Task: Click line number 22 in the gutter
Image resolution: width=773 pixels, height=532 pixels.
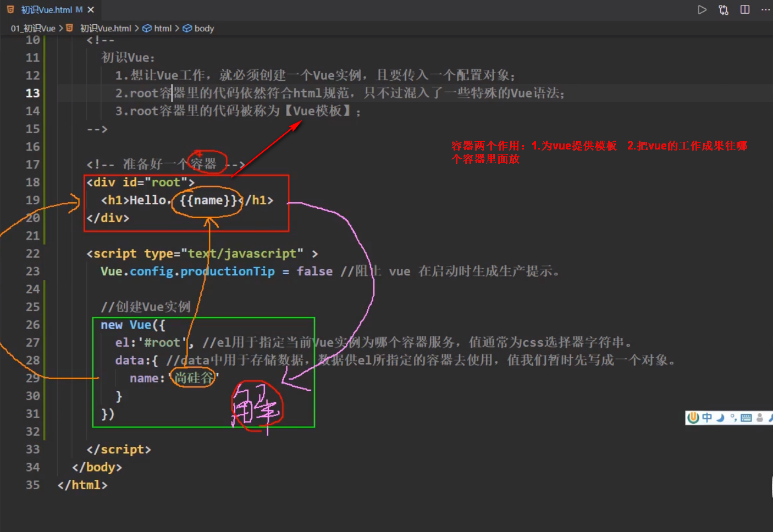Action: [32, 253]
